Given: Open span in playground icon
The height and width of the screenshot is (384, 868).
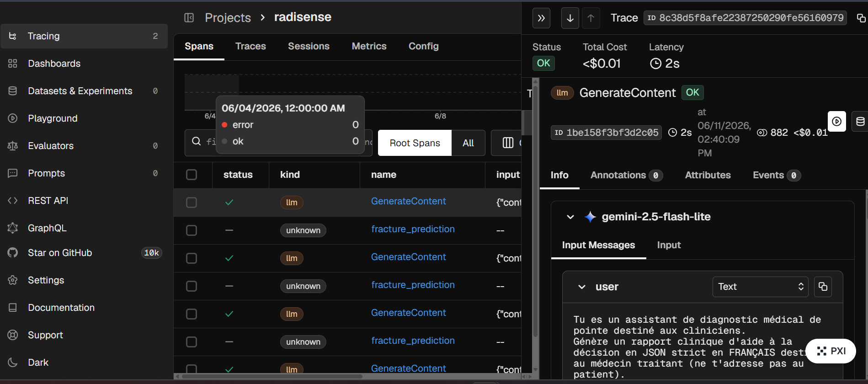Looking at the screenshot, I should click(836, 122).
